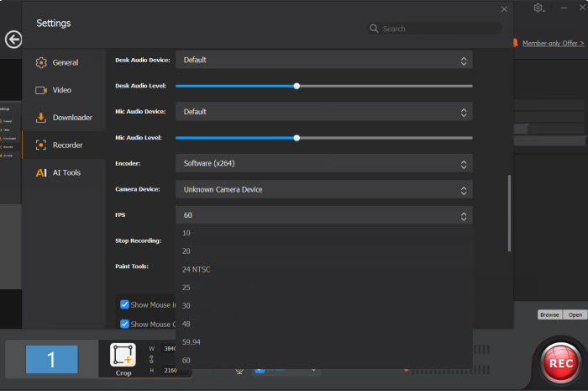
Task: Close the Settings dialog
Action: tap(504, 9)
